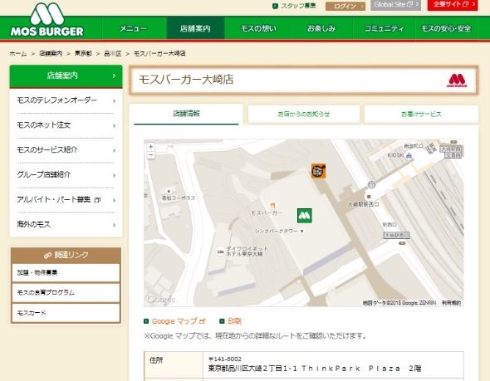Click the chevron beside グループ店舗紹介
The width and height of the screenshot is (490, 381).
point(114,175)
